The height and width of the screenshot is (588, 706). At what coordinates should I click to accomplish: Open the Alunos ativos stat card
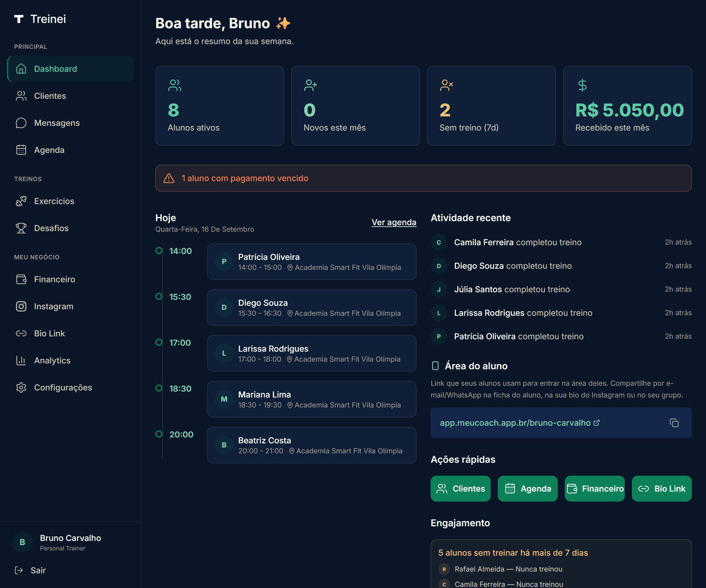click(x=219, y=106)
